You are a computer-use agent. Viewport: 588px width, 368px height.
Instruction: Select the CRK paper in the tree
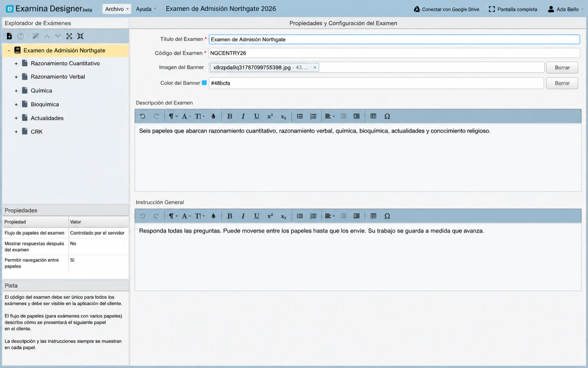36,132
